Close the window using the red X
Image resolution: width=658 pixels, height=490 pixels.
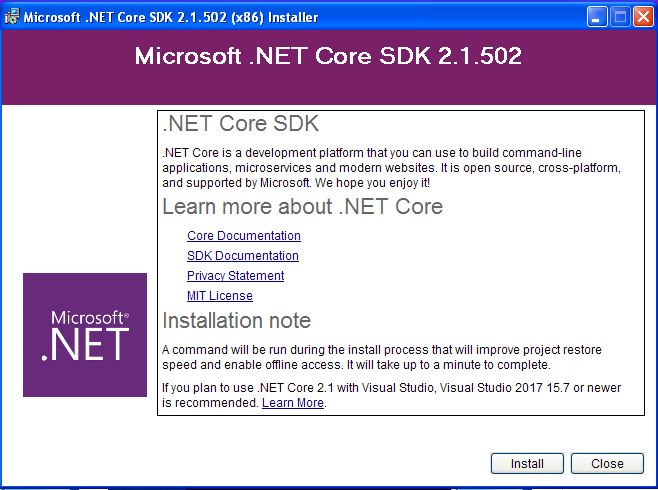(642, 17)
